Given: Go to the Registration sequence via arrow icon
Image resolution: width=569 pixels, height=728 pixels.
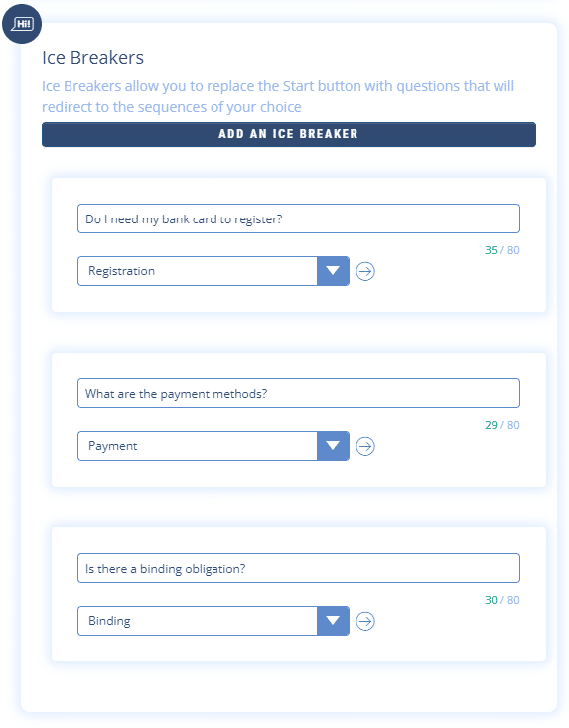Looking at the screenshot, I should click(x=365, y=271).
